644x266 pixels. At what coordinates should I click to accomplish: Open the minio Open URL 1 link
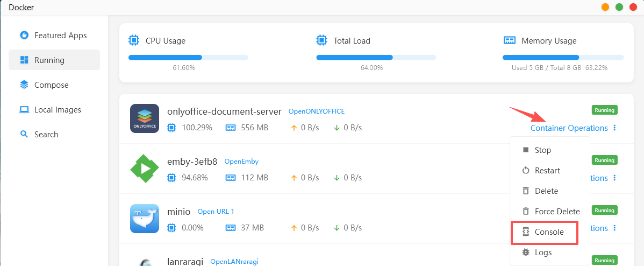click(216, 212)
